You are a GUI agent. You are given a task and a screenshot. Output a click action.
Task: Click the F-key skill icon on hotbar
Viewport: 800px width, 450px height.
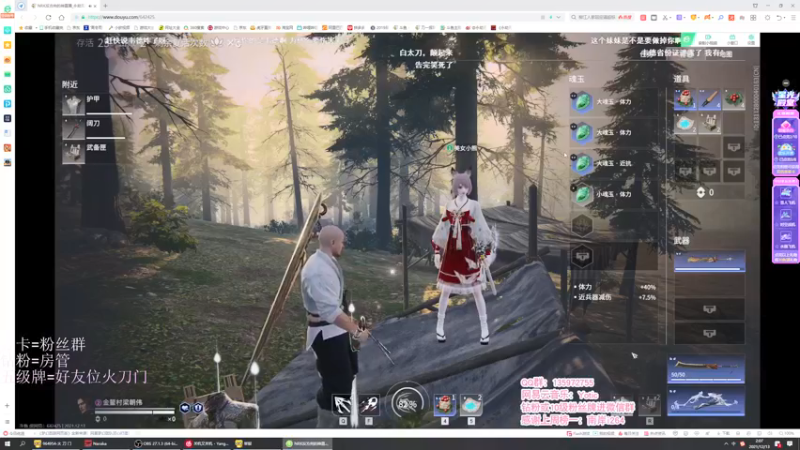[x=369, y=405]
